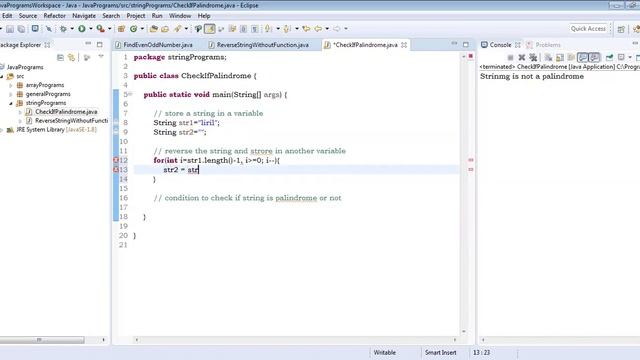
Task: Open the Edit menu
Action: coord(7,16)
